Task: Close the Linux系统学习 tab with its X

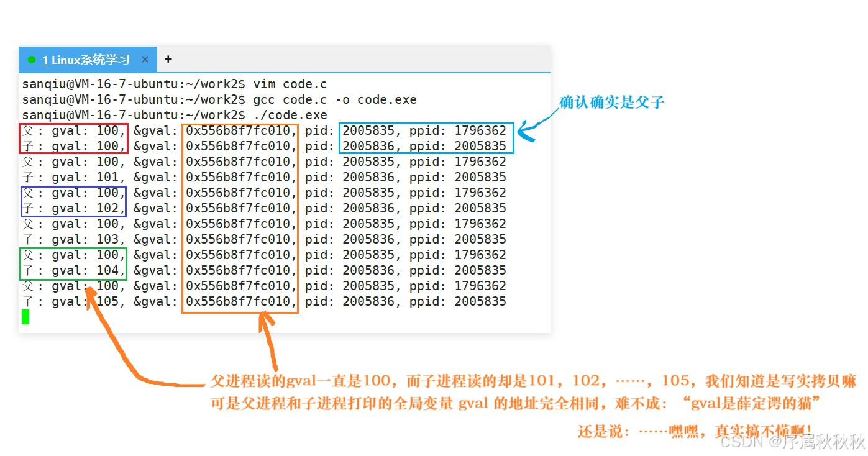Action: coord(145,60)
